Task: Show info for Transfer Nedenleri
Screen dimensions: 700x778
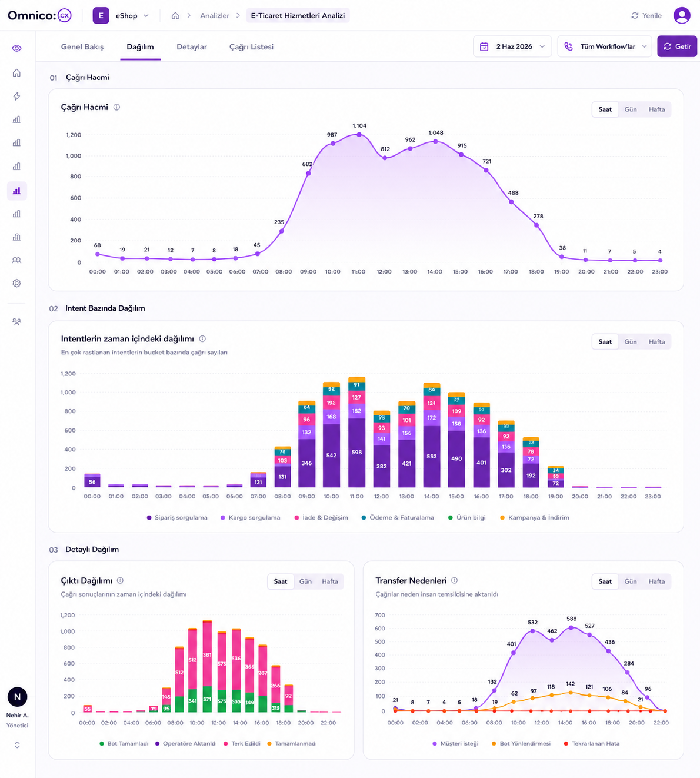Action: tap(454, 580)
